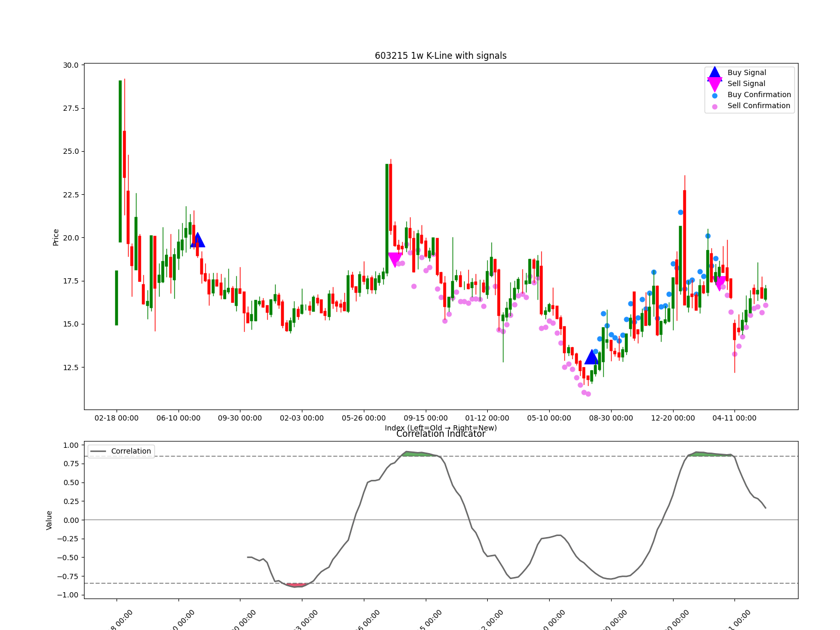This screenshot has height=630, width=840.
Task: Select the blue buy triangle near 08-30
Action: (592, 357)
